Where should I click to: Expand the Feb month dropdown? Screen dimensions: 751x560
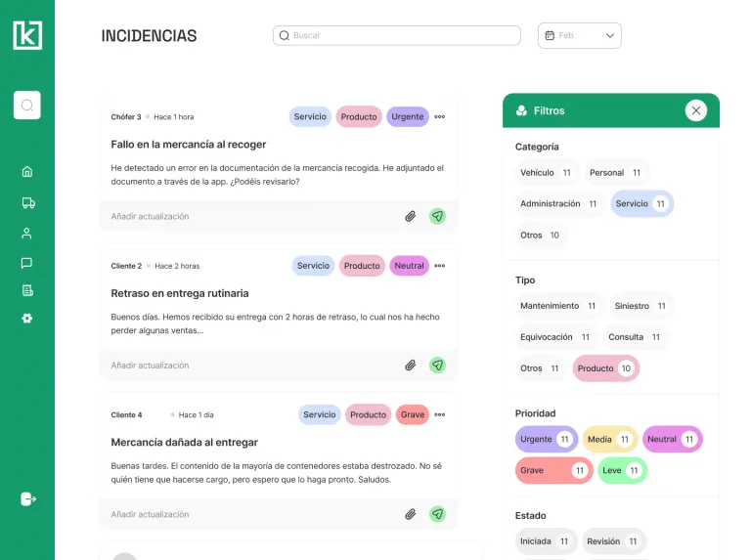coord(580,35)
